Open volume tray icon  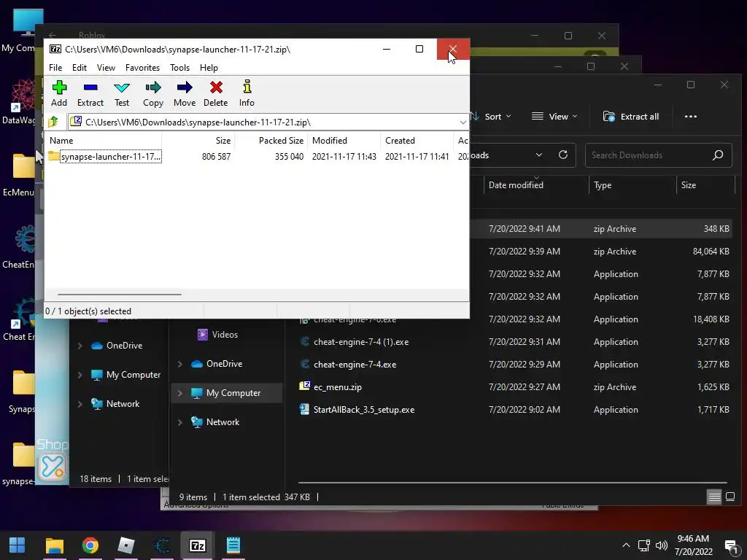click(661, 545)
